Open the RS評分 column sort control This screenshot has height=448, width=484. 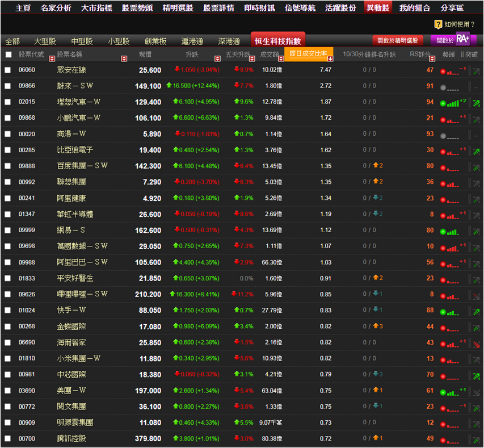click(432, 58)
